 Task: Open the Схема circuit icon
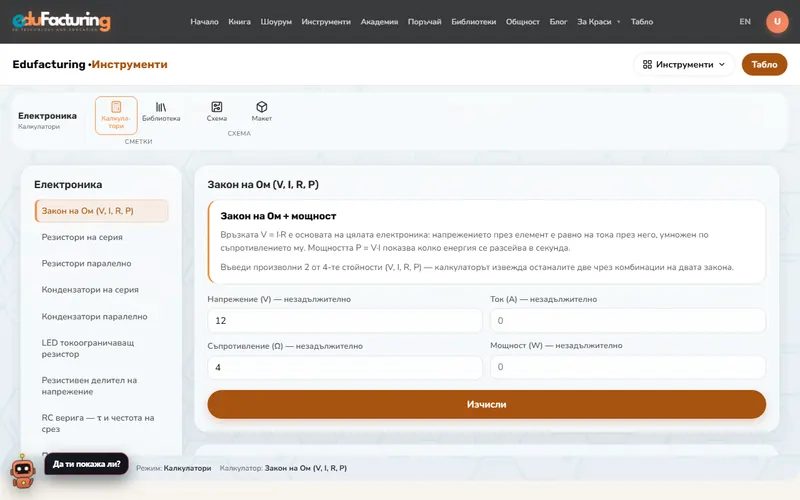pyautogui.click(x=217, y=107)
